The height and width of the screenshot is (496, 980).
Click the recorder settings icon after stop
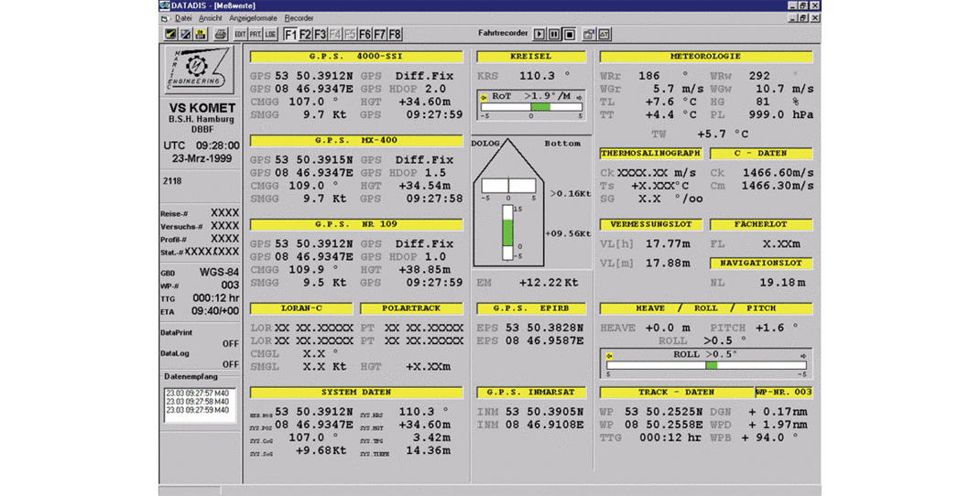(589, 35)
